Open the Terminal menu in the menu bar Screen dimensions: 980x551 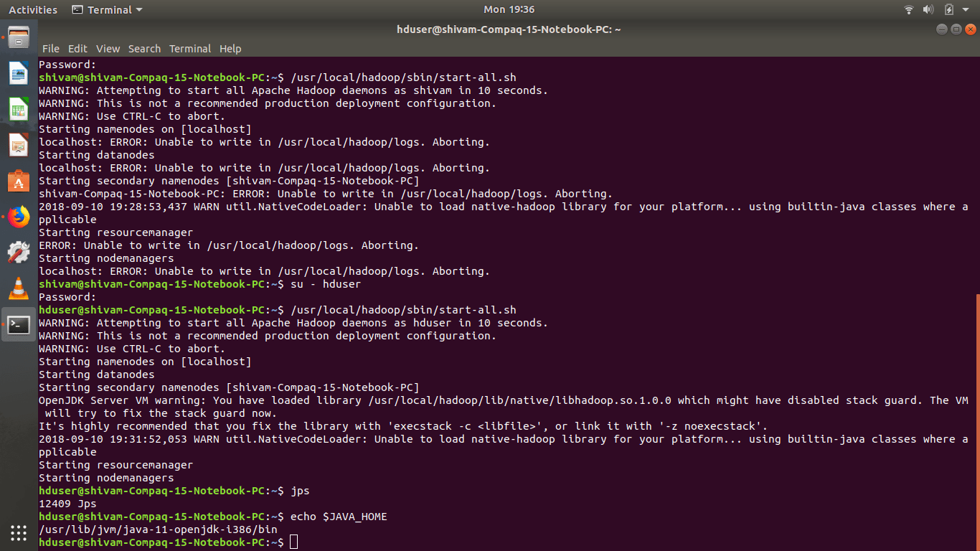point(190,49)
